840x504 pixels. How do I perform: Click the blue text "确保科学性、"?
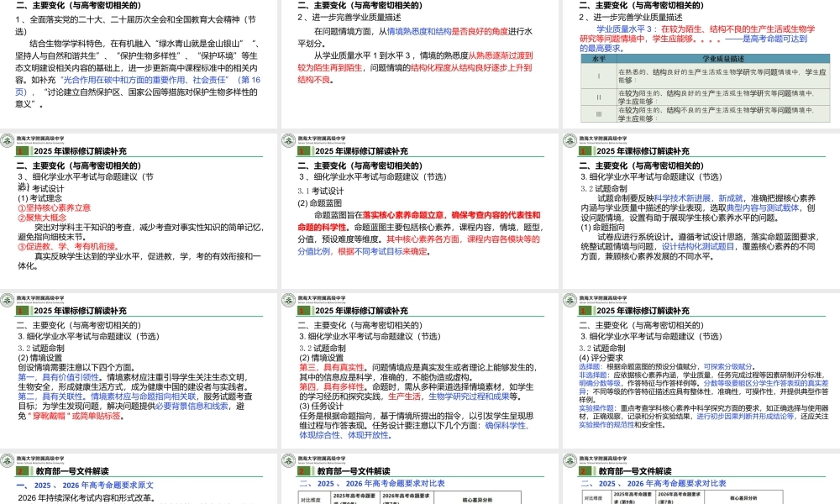[x=508, y=425]
